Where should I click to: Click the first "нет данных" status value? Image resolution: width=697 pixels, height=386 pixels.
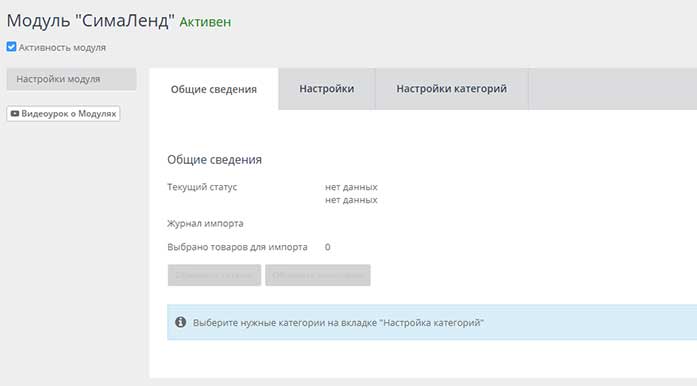[351, 187]
